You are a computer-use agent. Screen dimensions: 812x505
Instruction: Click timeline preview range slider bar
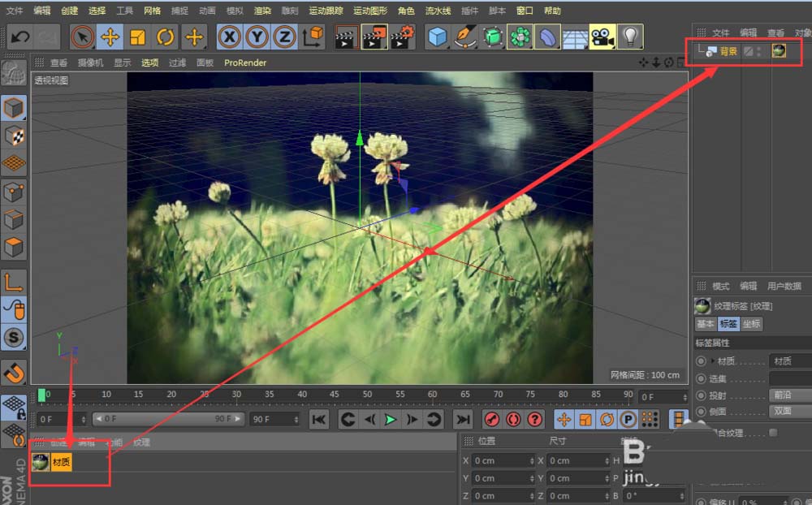click(168, 418)
